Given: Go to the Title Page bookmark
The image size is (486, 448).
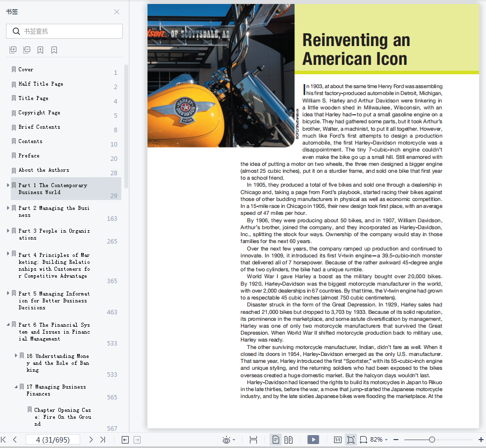Looking at the screenshot, I should 33,98.
